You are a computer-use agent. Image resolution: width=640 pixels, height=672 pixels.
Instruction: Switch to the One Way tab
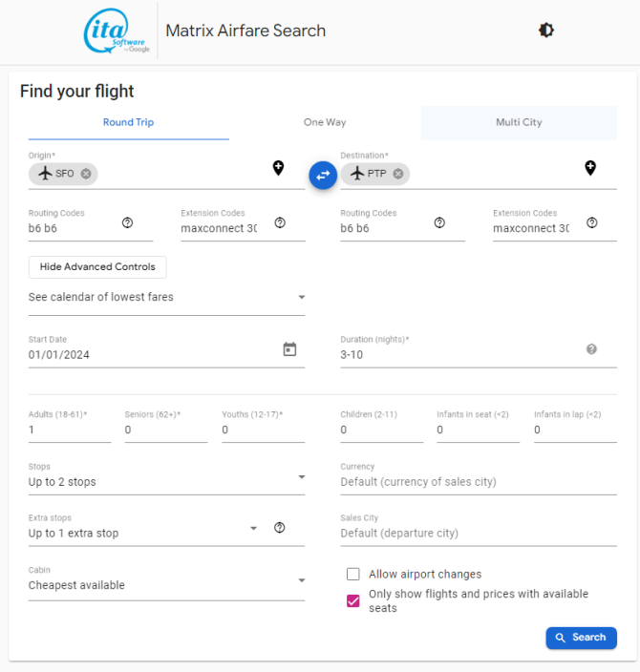tap(325, 122)
